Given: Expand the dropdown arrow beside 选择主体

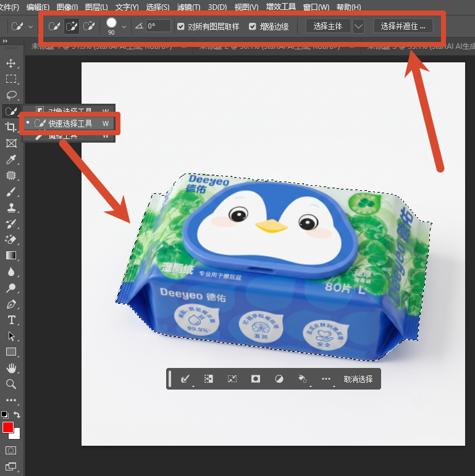Looking at the screenshot, I should (359, 27).
